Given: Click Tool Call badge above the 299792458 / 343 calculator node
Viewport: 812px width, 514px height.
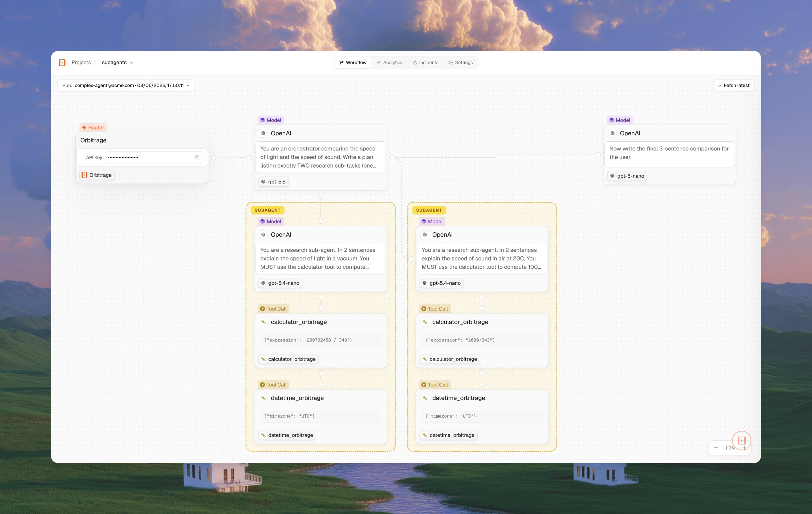Looking at the screenshot, I should (x=273, y=309).
